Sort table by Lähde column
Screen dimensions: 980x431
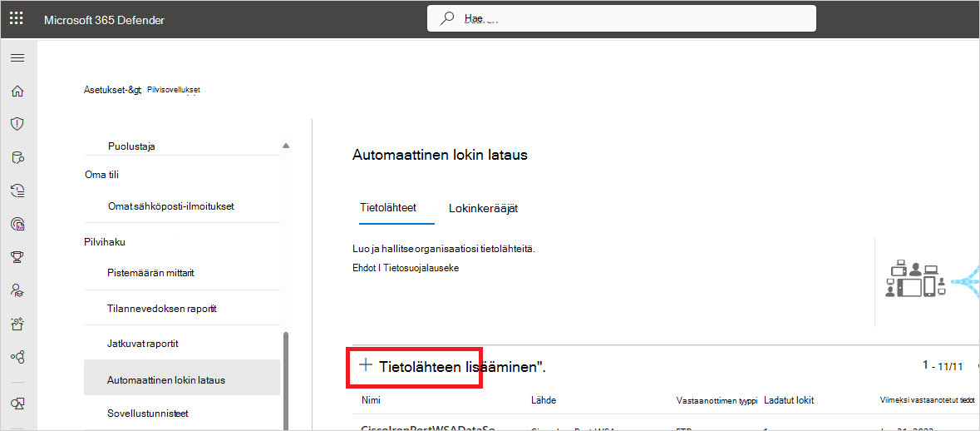point(544,399)
